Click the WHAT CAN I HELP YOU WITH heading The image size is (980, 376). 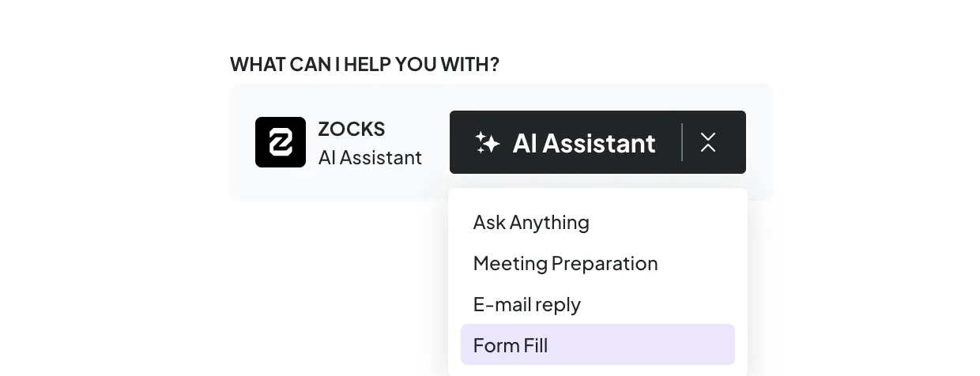(364, 64)
